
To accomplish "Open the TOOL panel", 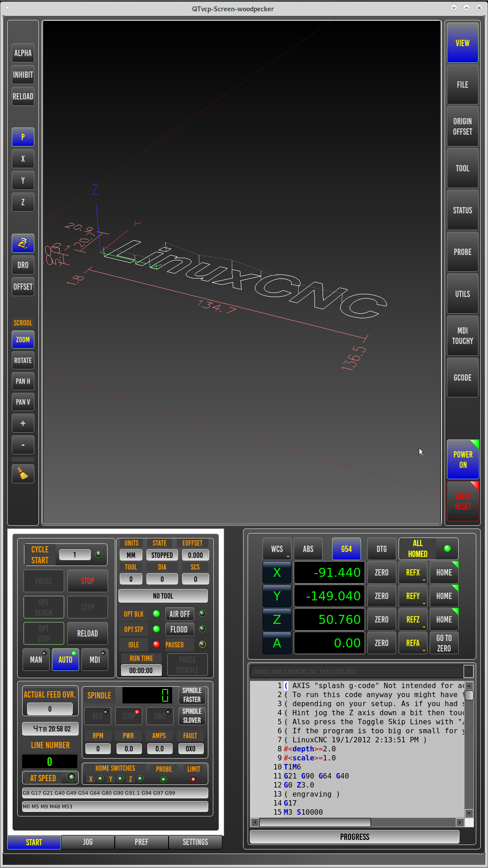I will pos(463,168).
